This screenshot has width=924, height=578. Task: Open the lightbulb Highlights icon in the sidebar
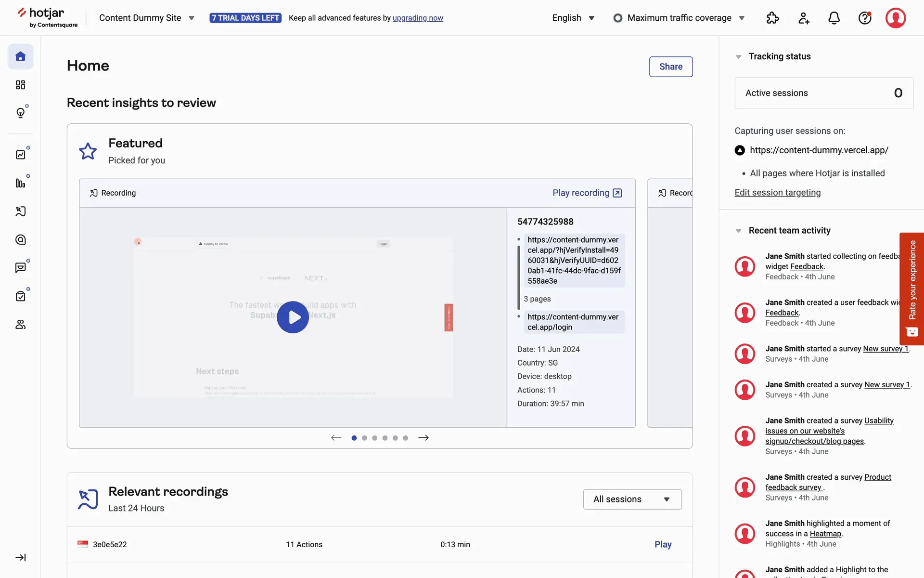point(20,113)
